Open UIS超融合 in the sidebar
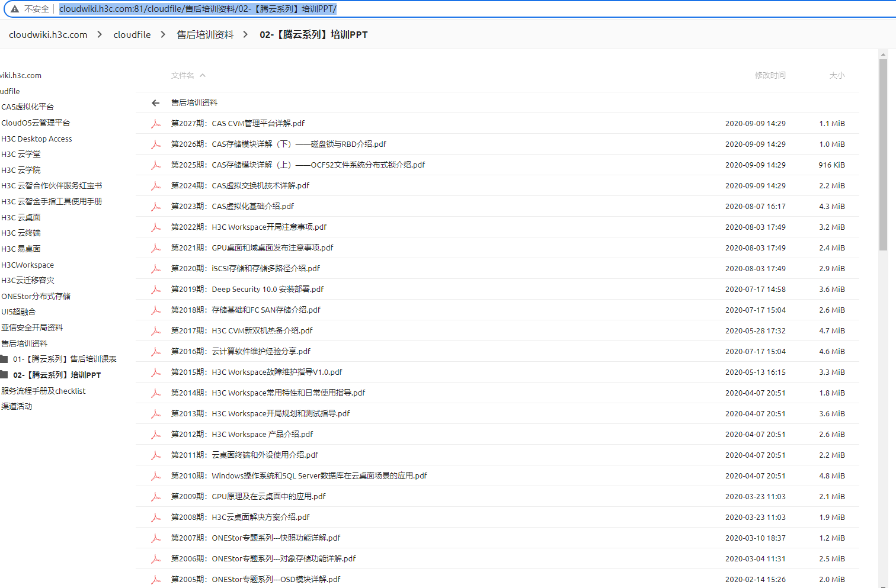This screenshot has height=588, width=896. click(x=18, y=312)
